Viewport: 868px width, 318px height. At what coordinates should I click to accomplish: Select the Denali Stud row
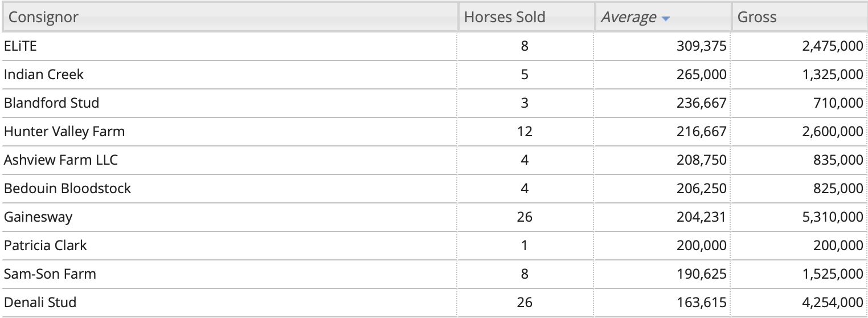[434, 303]
